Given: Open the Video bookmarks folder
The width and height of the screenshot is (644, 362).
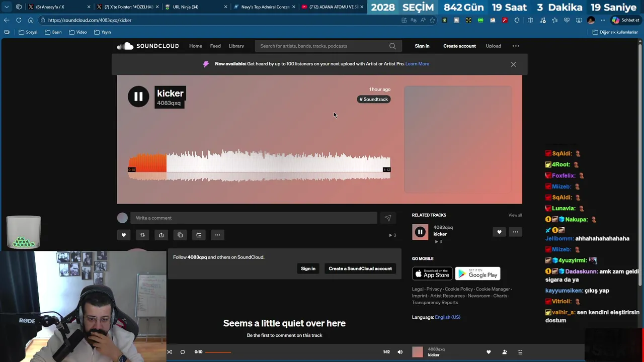Looking at the screenshot, I should pyautogui.click(x=78, y=32).
